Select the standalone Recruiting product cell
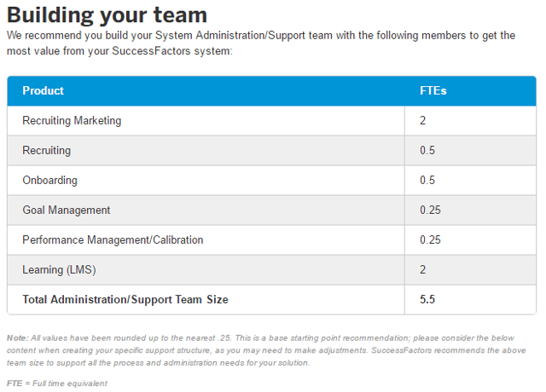This screenshot has width=546, height=392. (x=47, y=151)
